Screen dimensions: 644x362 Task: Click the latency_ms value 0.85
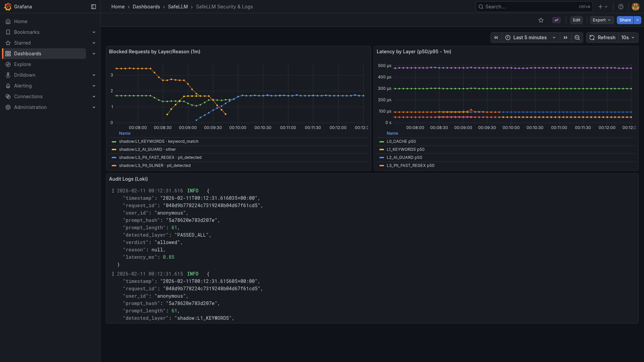169,257
